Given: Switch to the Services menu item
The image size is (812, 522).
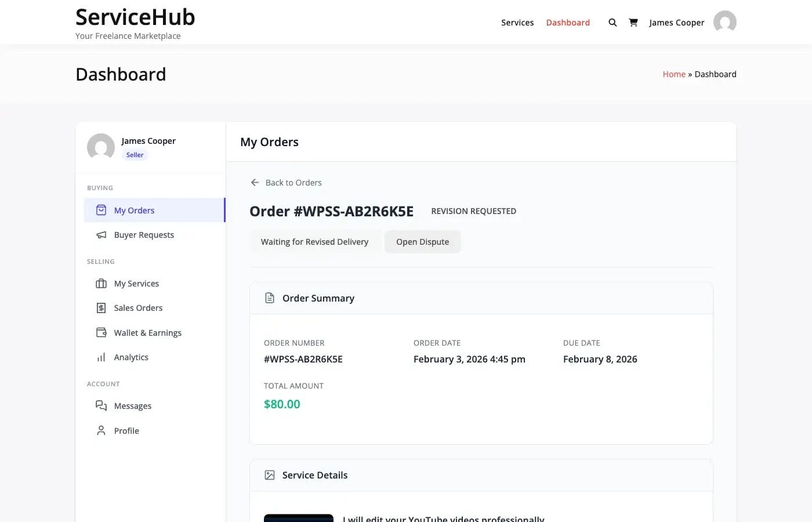Looking at the screenshot, I should (x=517, y=22).
